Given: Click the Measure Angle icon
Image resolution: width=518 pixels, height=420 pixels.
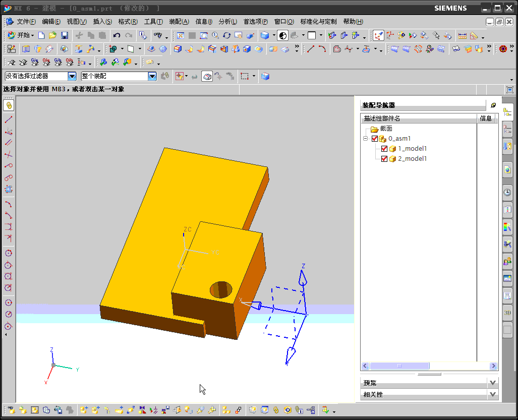Looking at the screenshot, I should [474, 35].
